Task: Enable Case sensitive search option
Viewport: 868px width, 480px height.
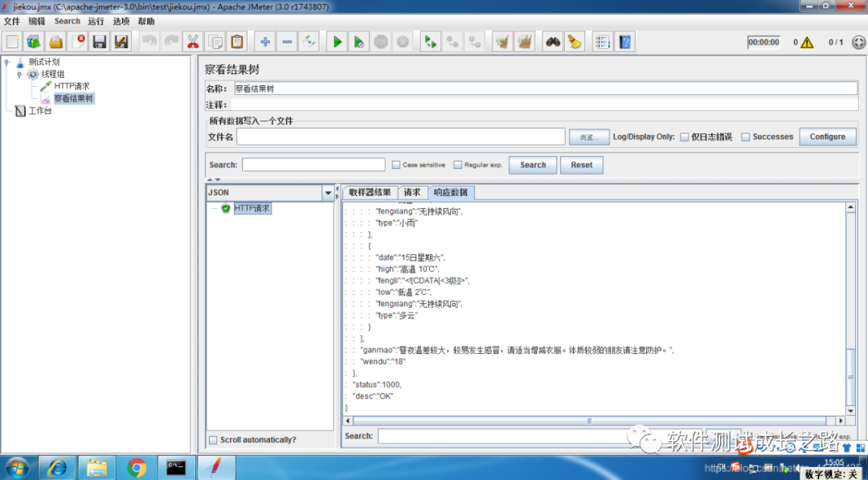Action: pyautogui.click(x=395, y=165)
